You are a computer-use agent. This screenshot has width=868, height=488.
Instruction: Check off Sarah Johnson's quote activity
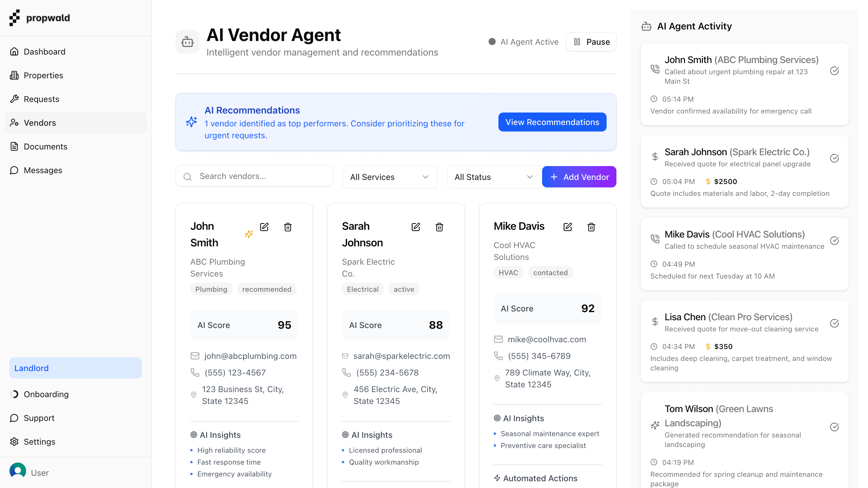pyautogui.click(x=834, y=158)
